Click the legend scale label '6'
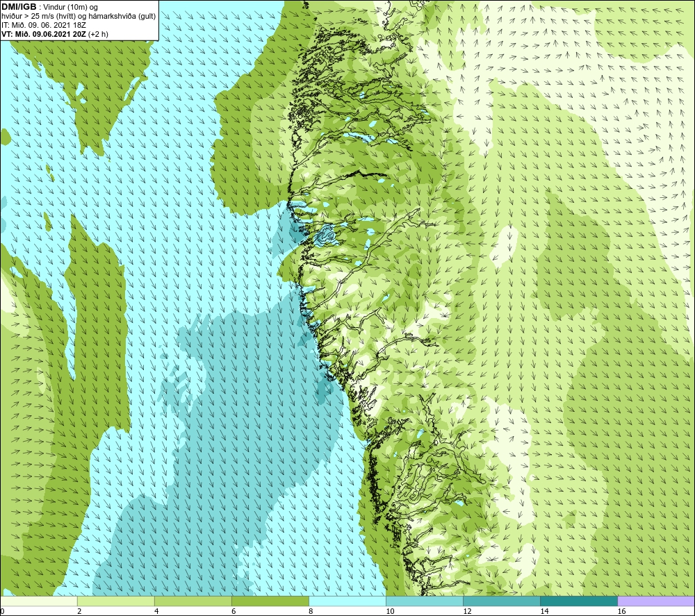Screen dimensions: 695x616 [233, 611]
